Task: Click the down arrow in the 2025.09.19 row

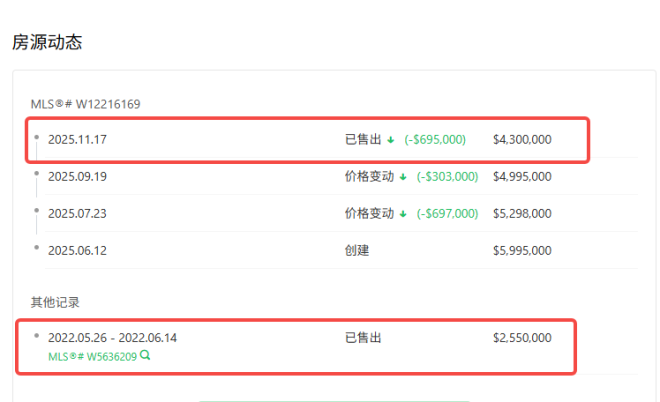Action: (403, 177)
